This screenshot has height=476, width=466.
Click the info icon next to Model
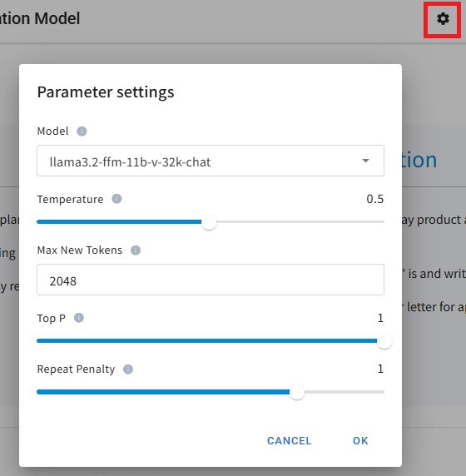pos(82,131)
